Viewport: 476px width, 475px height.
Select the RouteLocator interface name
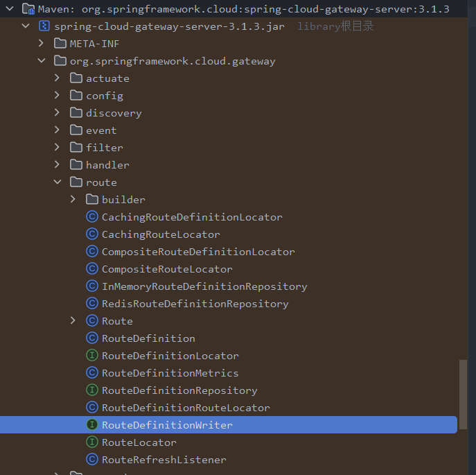[139, 442]
